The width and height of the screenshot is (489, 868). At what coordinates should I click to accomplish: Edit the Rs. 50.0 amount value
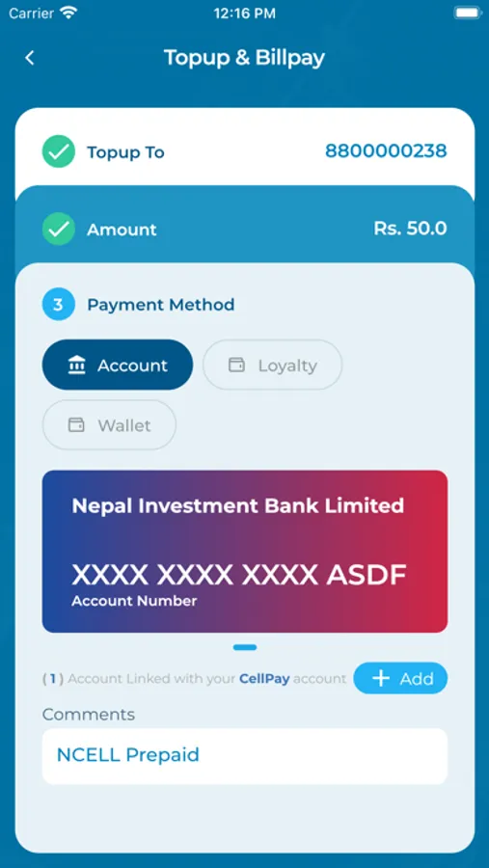click(410, 228)
